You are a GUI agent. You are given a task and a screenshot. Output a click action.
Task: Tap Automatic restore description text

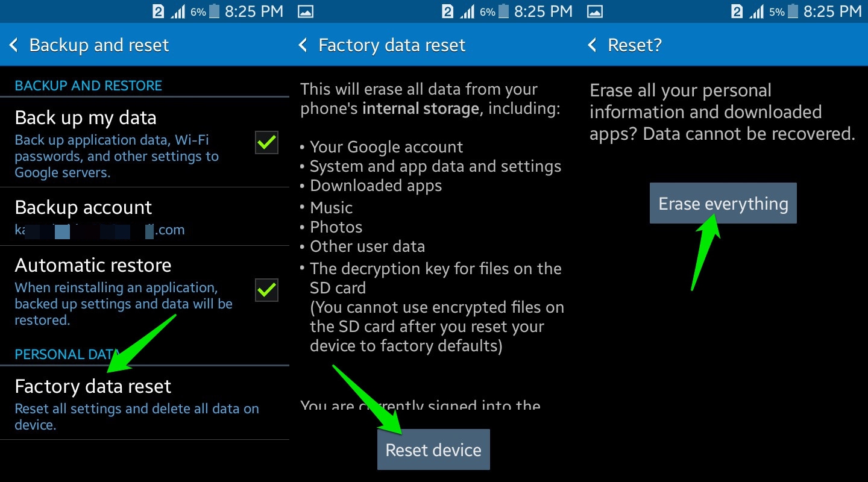[x=124, y=304]
